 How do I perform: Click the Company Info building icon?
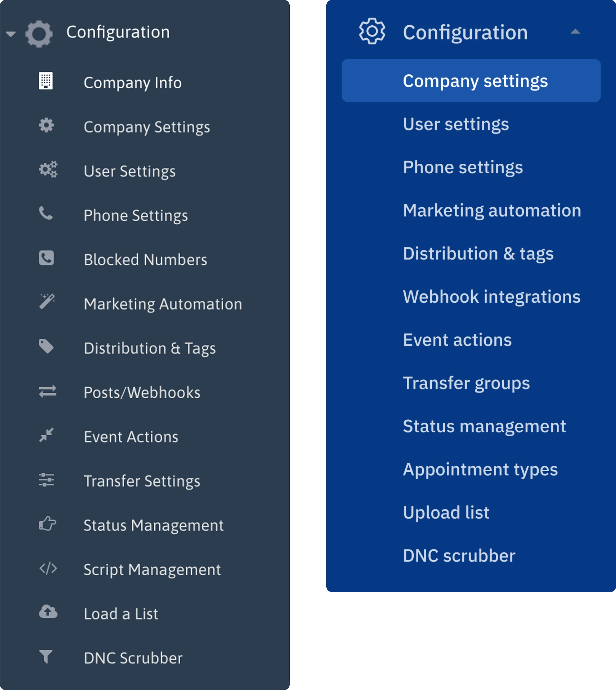click(x=47, y=81)
